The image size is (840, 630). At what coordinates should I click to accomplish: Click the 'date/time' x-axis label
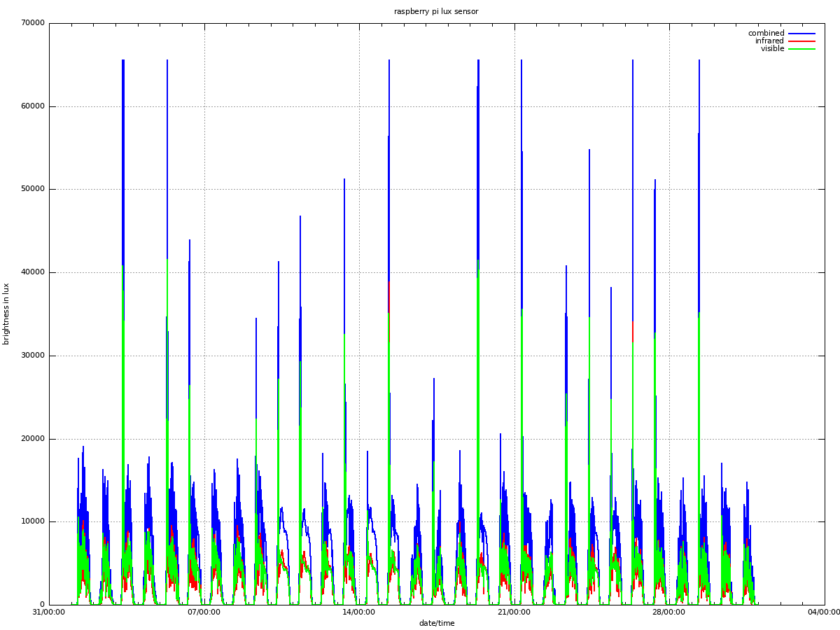[x=437, y=623]
